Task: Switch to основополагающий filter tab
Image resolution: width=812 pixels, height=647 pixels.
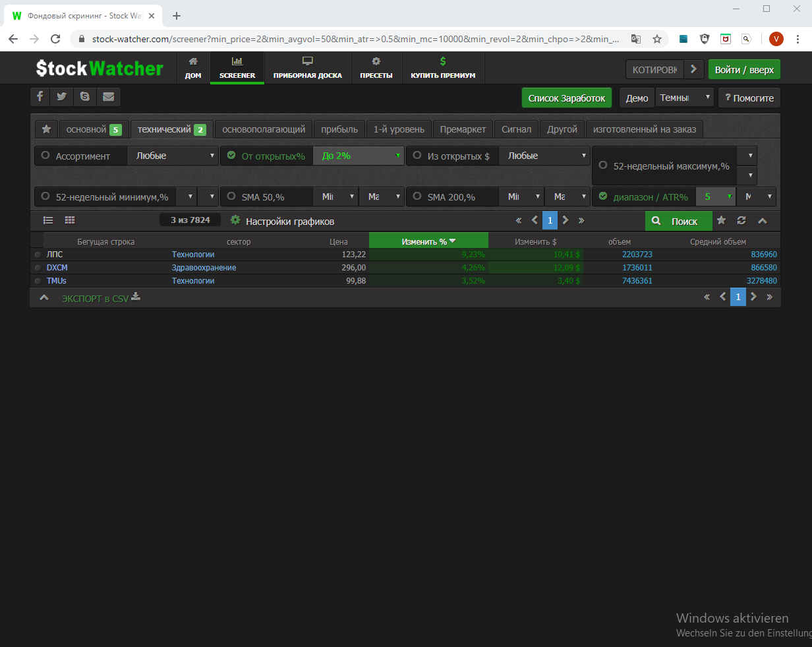Action: click(x=264, y=129)
